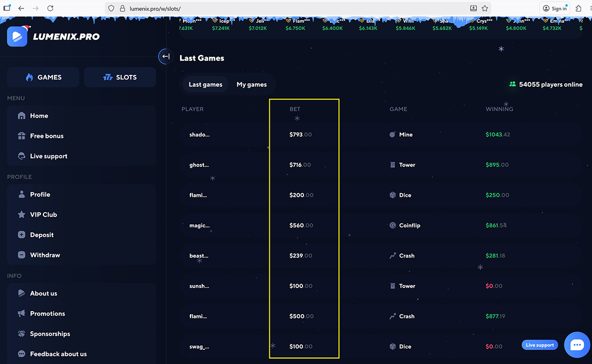Image resolution: width=592 pixels, height=364 pixels.
Task: Select the Withdraw minus icon
Action: coord(21,255)
